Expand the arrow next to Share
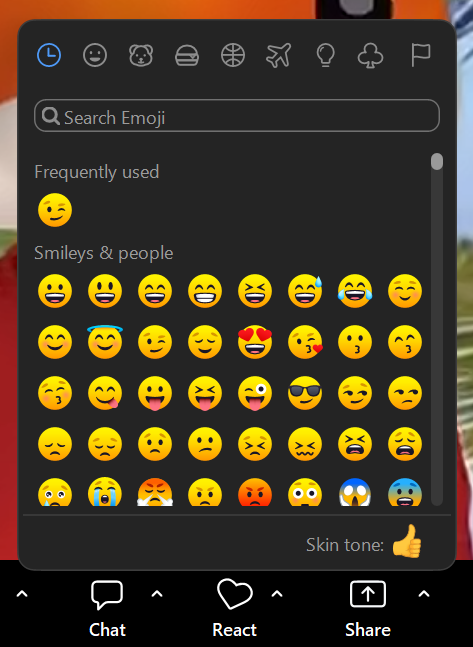 (x=424, y=594)
